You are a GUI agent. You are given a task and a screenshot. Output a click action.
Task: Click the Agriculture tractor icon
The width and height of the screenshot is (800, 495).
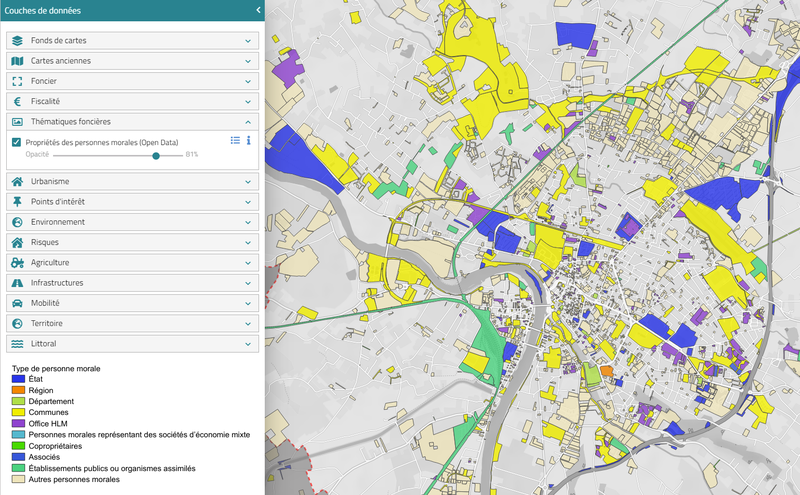tap(17, 263)
